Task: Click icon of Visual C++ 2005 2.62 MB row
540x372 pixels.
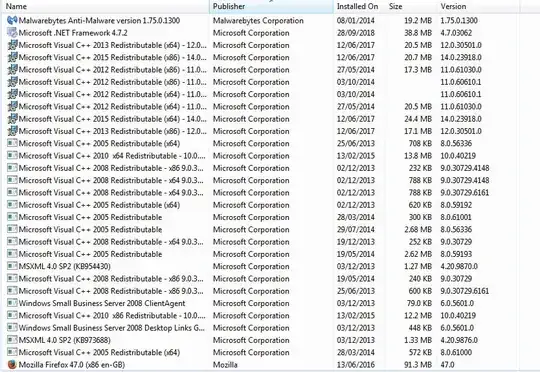Action: tap(12, 254)
